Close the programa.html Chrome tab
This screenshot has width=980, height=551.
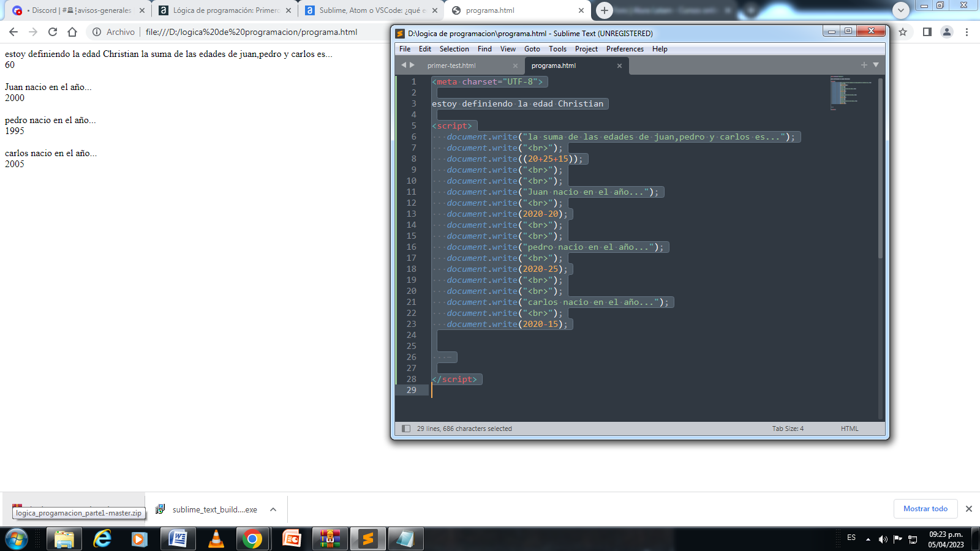[581, 10]
